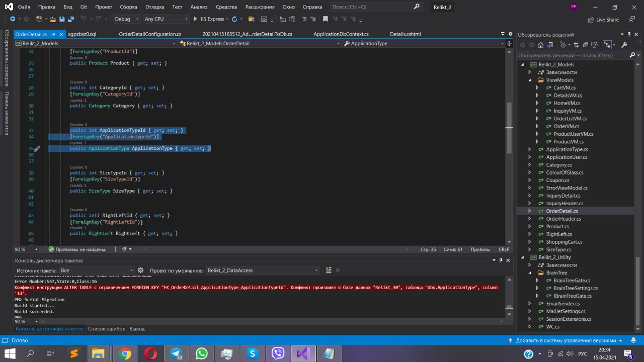Open the Relikt_2_Models.OrderDetail type dropdown
644x362 pixels.
259,43
